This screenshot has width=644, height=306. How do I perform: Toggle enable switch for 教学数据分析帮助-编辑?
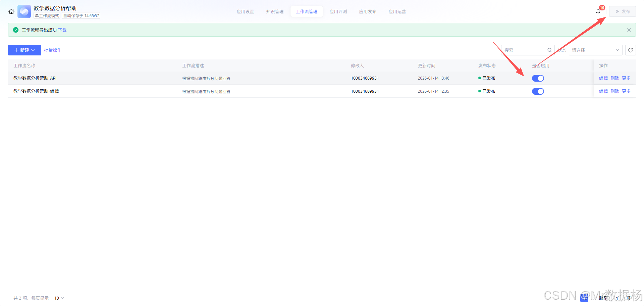click(538, 91)
